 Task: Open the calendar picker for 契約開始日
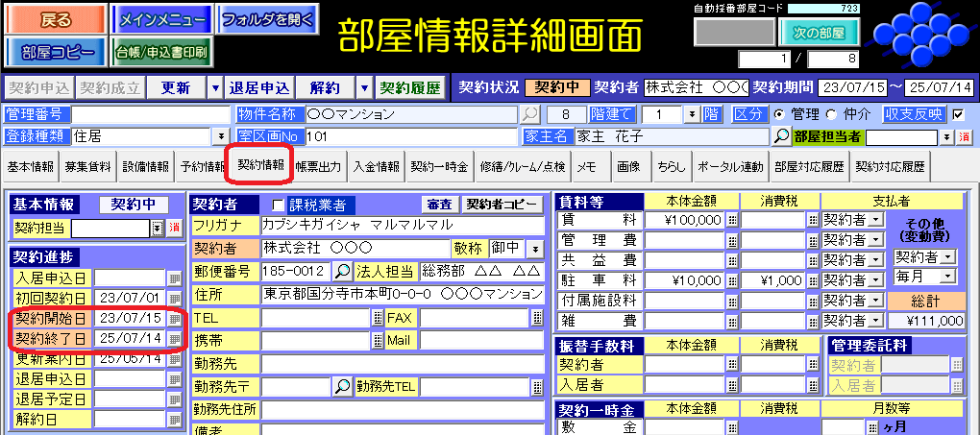174,319
